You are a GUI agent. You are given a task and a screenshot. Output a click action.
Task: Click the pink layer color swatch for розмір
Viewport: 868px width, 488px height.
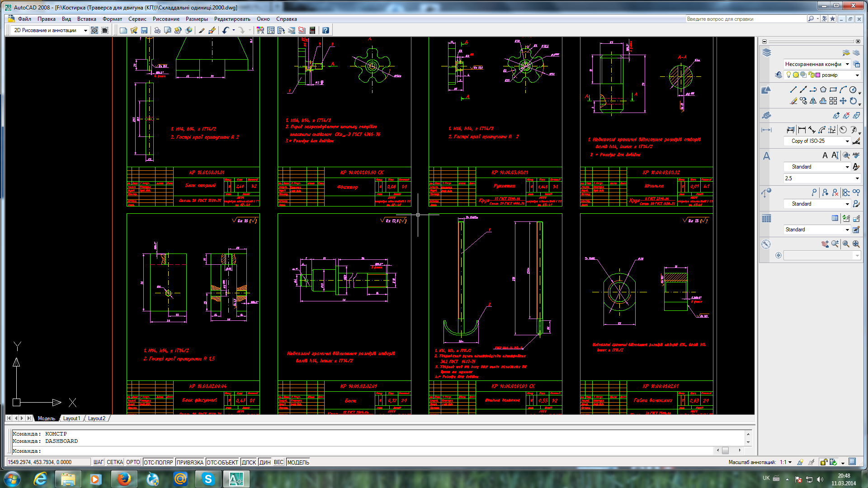(x=818, y=75)
